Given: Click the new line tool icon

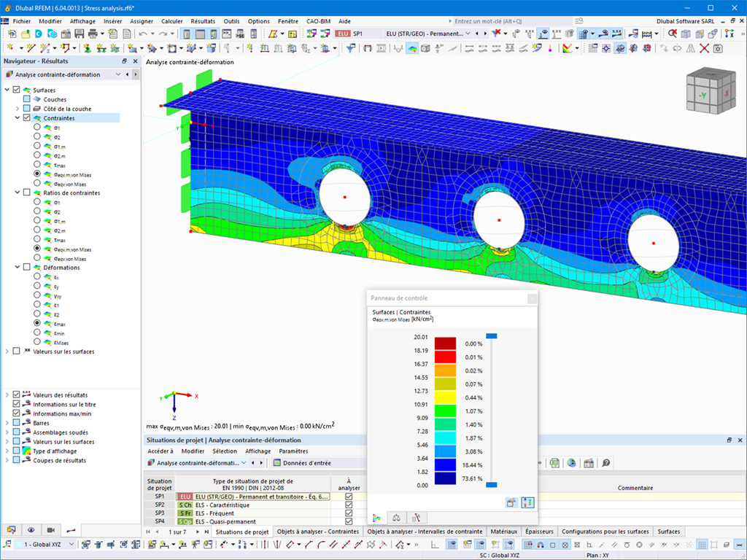Looking at the screenshot, I should click(x=31, y=48).
